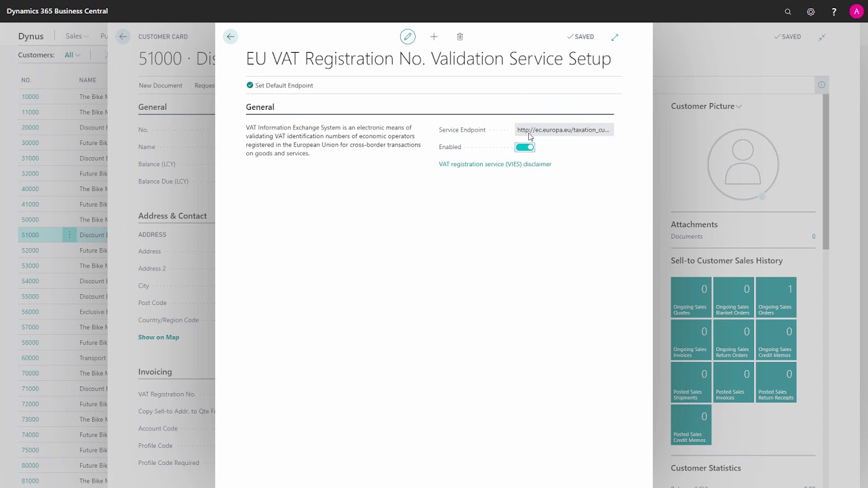The height and width of the screenshot is (488, 868).
Task: Click the Attachments Documents count
Action: pyautogui.click(x=814, y=237)
